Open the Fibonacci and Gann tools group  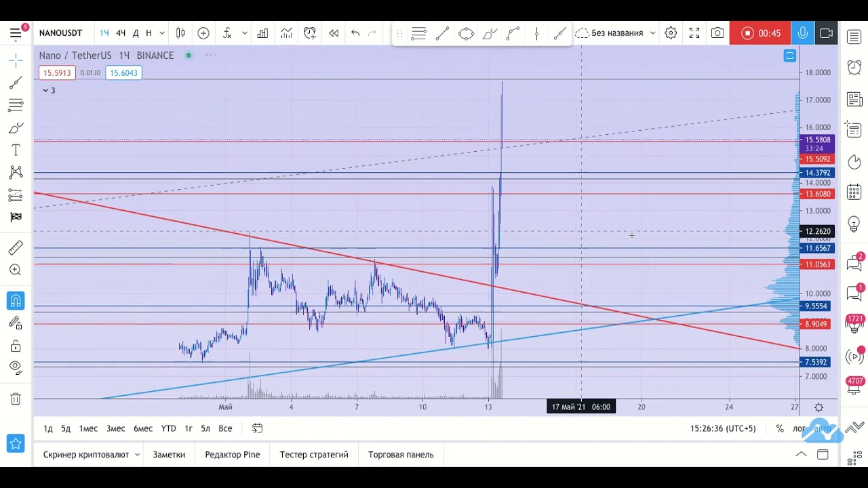click(x=16, y=105)
